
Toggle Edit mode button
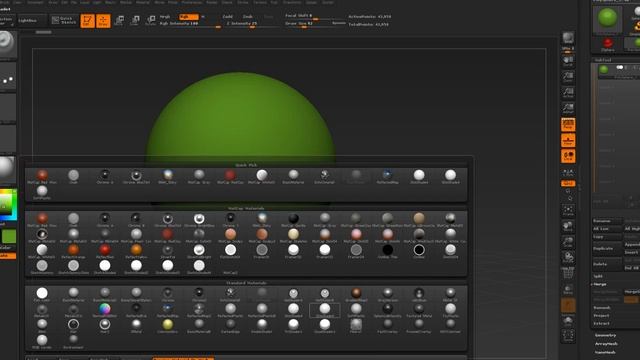point(87,20)
